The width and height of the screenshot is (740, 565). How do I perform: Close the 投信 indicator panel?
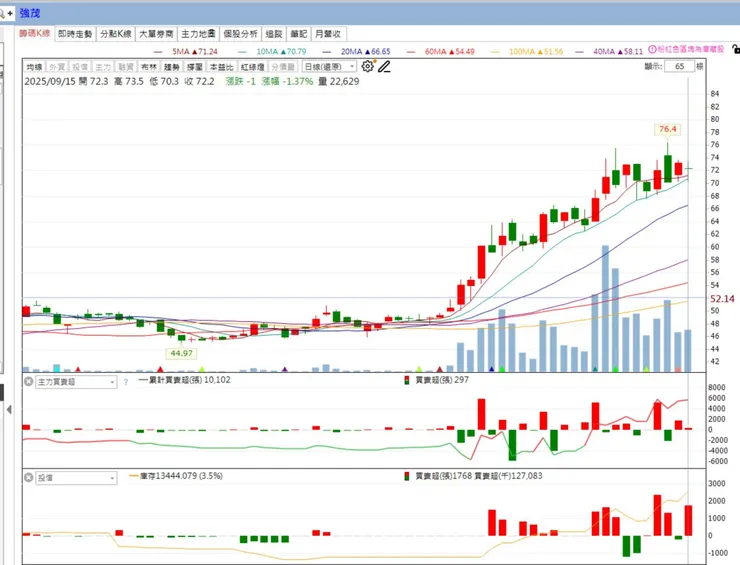[28, 478]
